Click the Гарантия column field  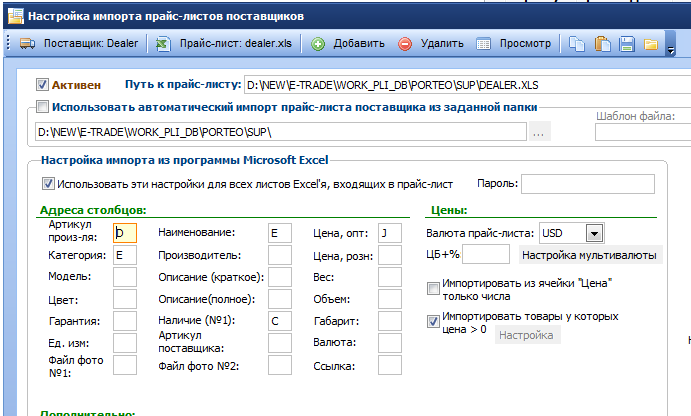pos(125,321)
